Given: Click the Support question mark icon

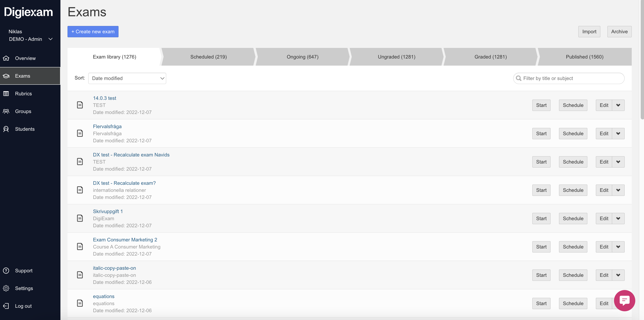Looking at the screenshot, I should point(6,270).
